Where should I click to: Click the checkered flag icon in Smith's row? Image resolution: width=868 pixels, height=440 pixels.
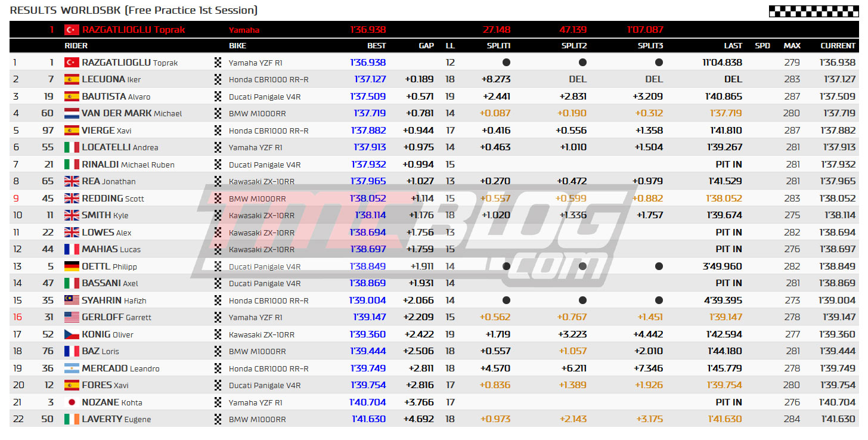(x=218, y=215)
